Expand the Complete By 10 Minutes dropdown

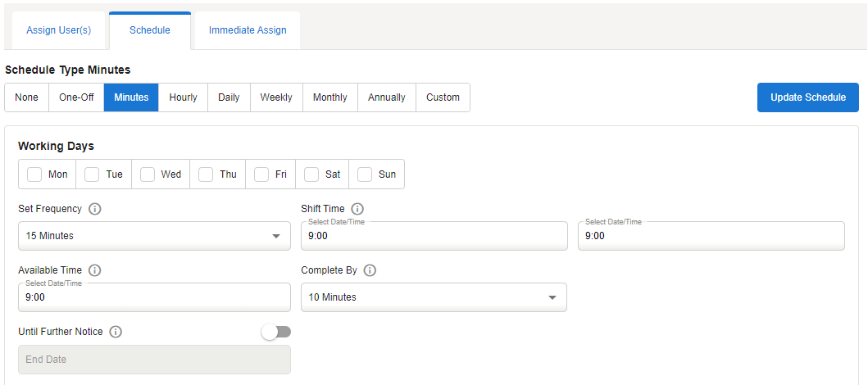[434, 297]
